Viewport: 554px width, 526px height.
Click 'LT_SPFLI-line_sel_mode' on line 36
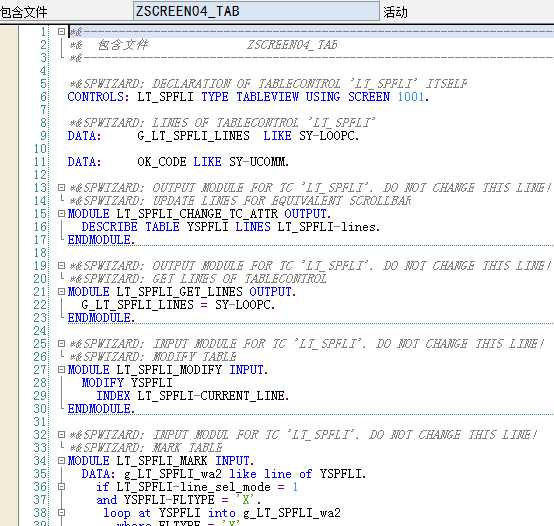pos(193,487)
